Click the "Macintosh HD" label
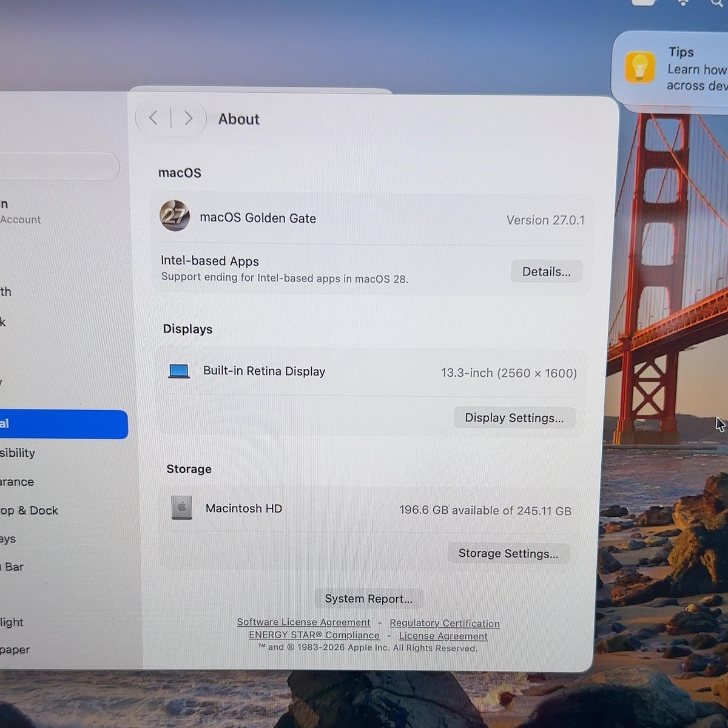 click(x=244, y=508)
